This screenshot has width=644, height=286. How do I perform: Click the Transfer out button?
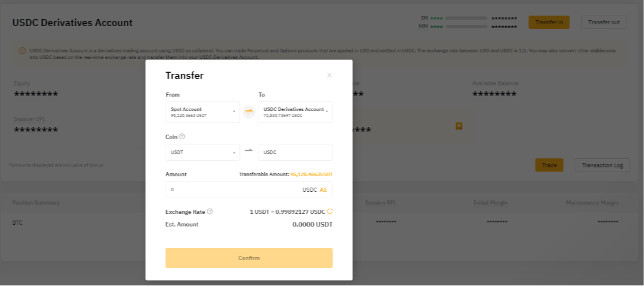point(604,23)
